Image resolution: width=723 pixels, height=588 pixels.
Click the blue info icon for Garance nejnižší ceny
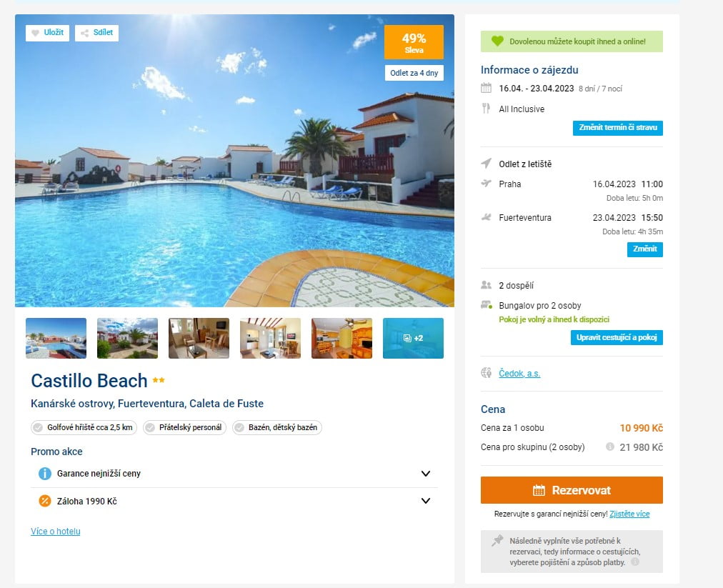pyautogui.click(x=45, y=473)
